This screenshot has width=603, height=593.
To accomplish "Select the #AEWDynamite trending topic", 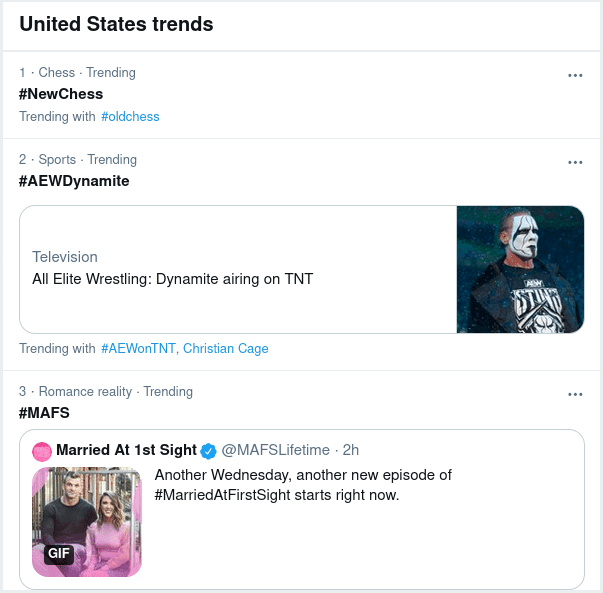I will (x=74, y=181).
